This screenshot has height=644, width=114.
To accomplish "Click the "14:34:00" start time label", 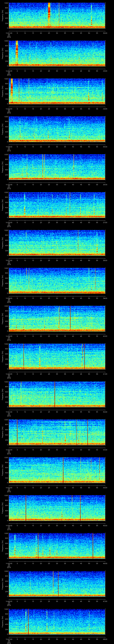I will coord(9,147).
